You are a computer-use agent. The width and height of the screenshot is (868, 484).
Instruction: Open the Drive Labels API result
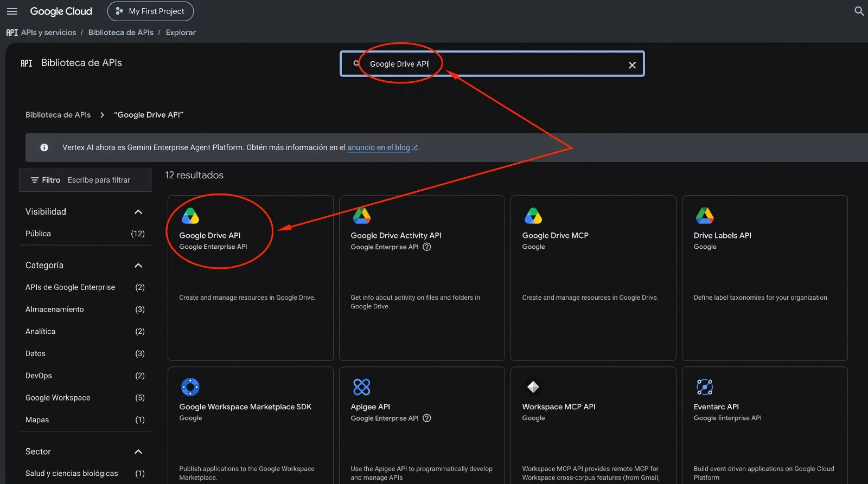tap(722, 235)
